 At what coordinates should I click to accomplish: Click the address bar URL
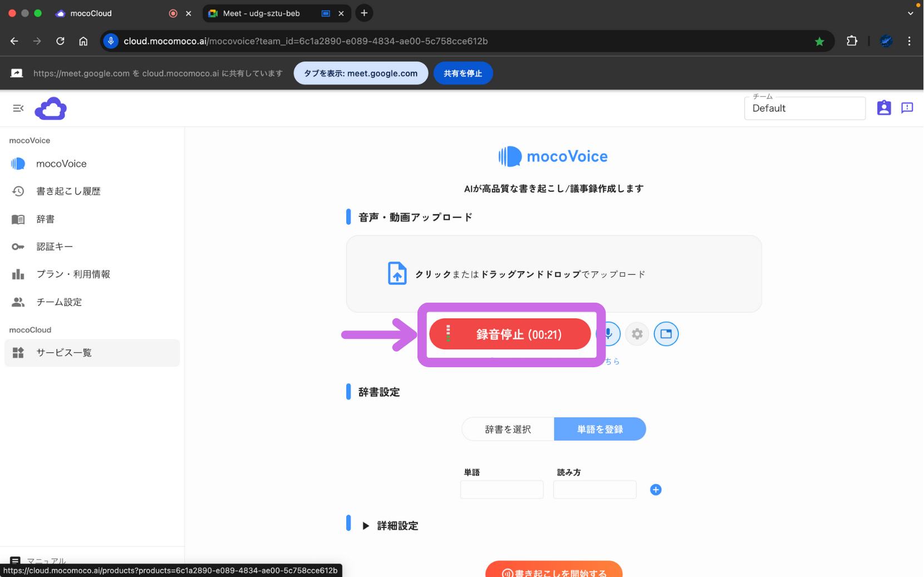[306, 41]
